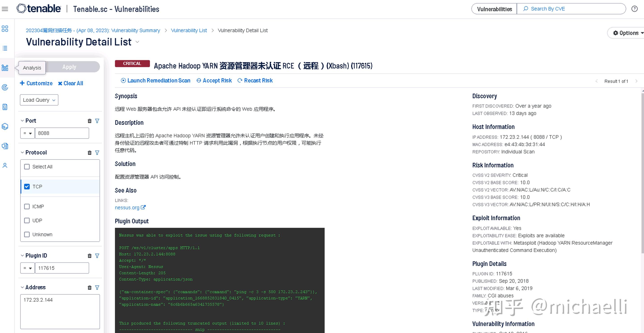Open the user profile icon in sidebar
644x333 pixels.
[x=5, y=165]
